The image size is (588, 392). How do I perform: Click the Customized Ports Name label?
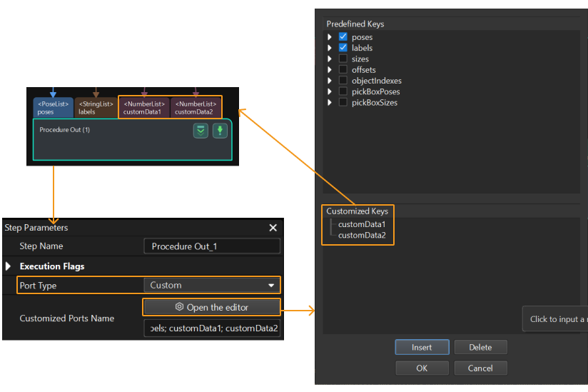click(67, 318)
